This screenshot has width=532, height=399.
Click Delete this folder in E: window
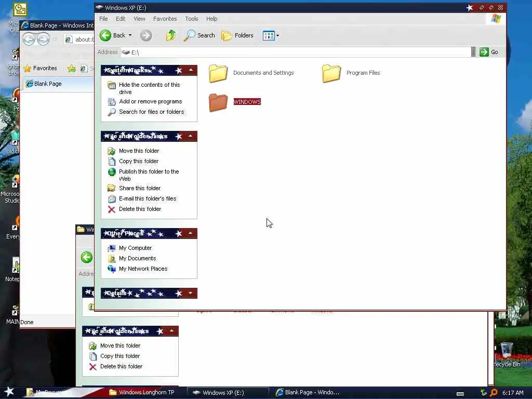(x=140, y=209)
